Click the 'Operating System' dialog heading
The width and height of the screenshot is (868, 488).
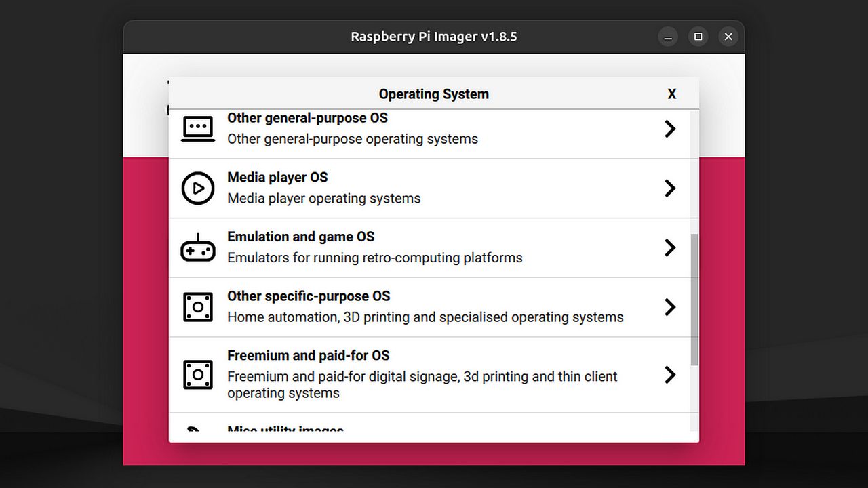pos(434,94)
